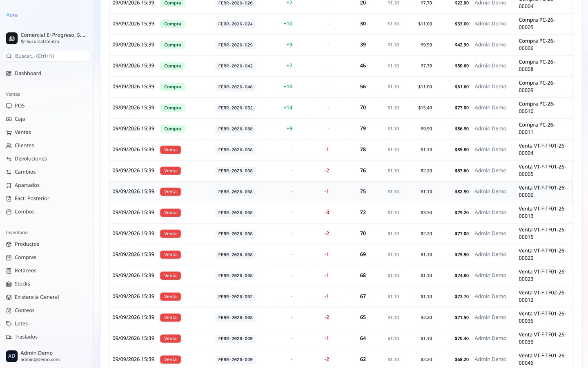Click the Combos box icon
The height and width of the screenshot is (368, 588).
[9, 212]
